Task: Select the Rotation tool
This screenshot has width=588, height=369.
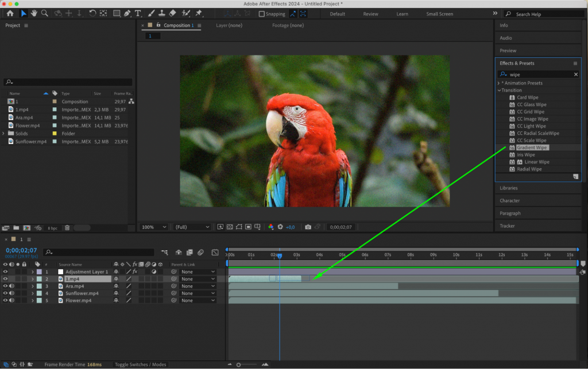Action: [x=93, y=13]
